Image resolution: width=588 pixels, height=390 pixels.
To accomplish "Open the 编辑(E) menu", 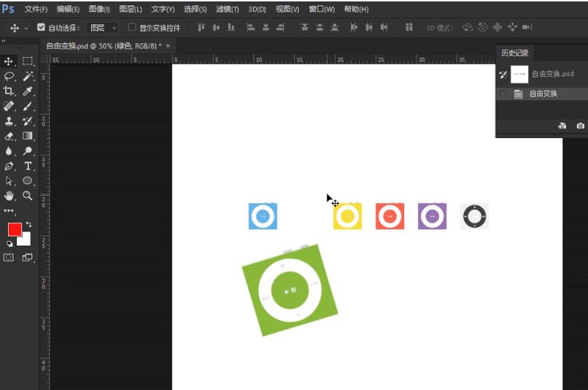I will 68,9.
